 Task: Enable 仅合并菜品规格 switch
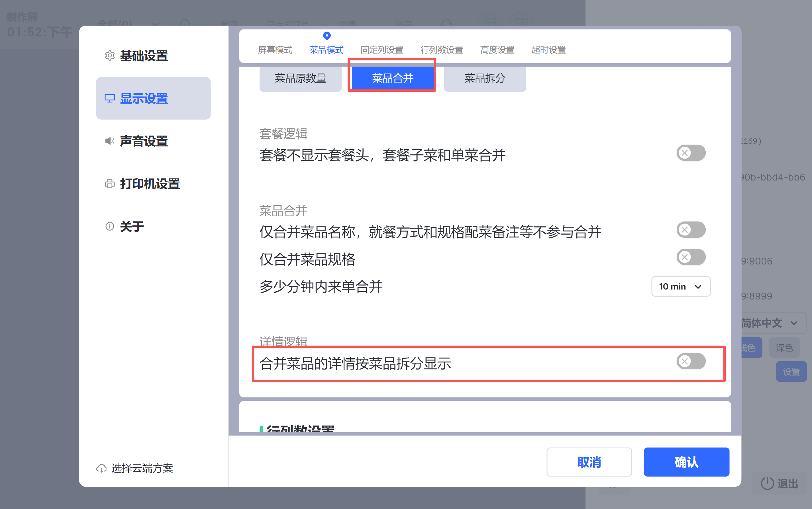(x=691, y=257)
